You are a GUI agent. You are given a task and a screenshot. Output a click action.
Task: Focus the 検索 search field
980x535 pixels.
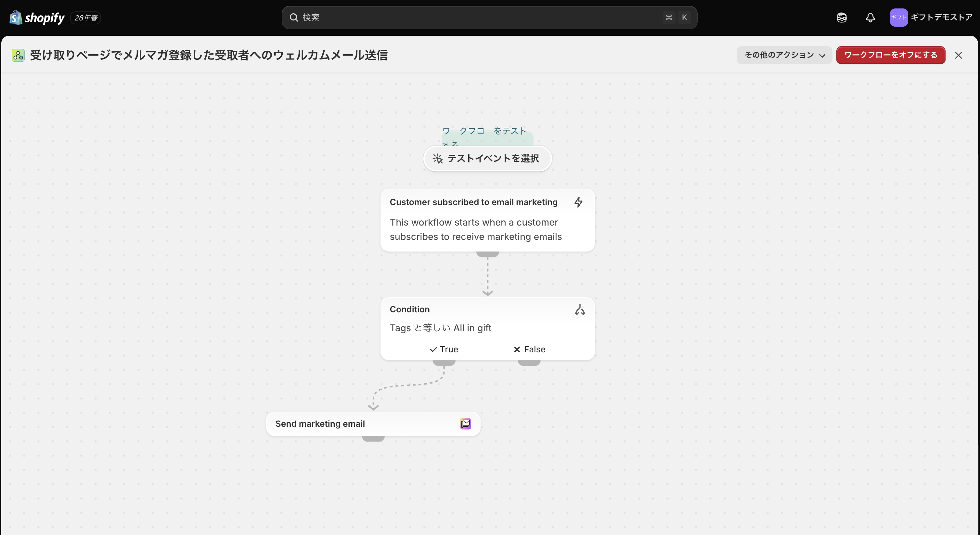point(489,18)
